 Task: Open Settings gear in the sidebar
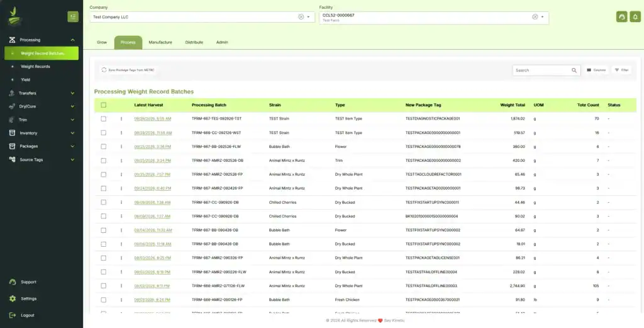(x=13, y=299)
